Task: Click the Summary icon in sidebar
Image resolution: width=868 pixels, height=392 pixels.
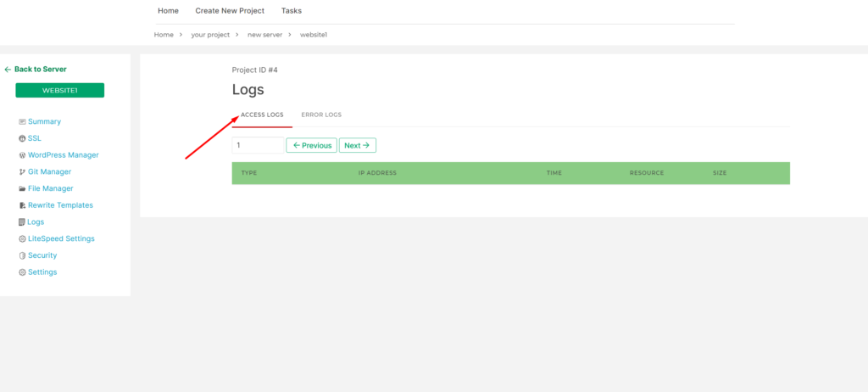Action: coord(22,122)
